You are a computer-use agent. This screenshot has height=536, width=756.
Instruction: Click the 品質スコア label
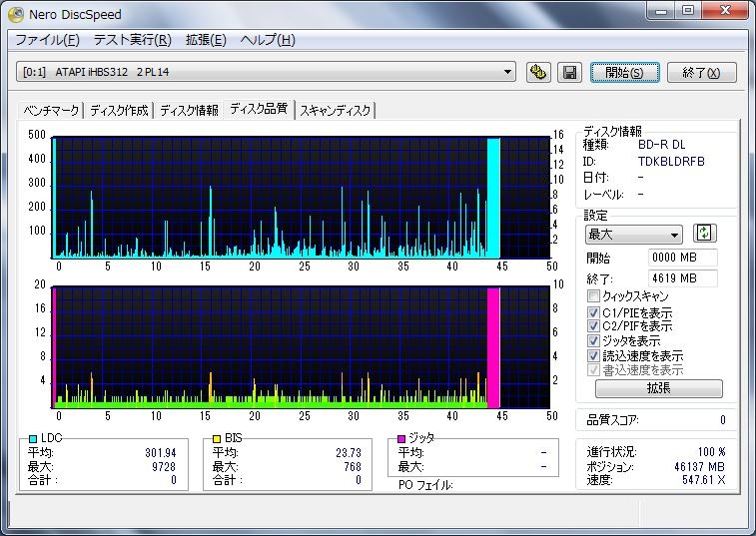pos(612,420)
